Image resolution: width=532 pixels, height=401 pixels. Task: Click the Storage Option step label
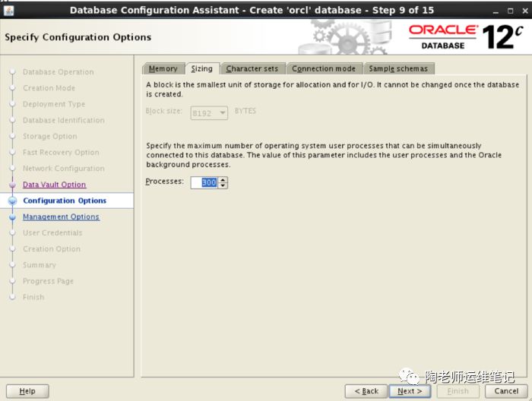point(50,136)
